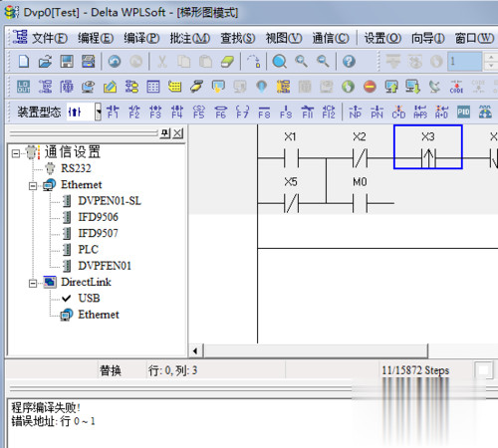Click horizontal scrollbar left arrow
Screen dimensions: 498x448
(x=195, y=350)
